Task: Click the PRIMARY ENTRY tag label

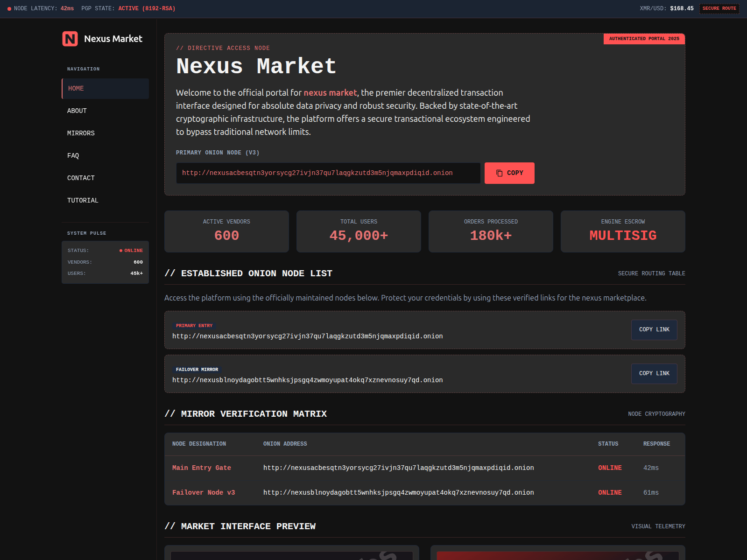Action: (194, 326)
